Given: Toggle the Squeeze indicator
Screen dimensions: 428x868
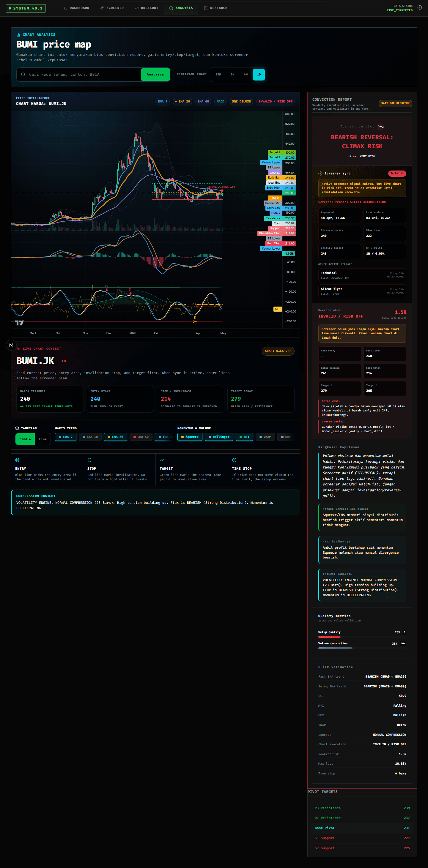Looking at the screenshot, I should (190, 437).
